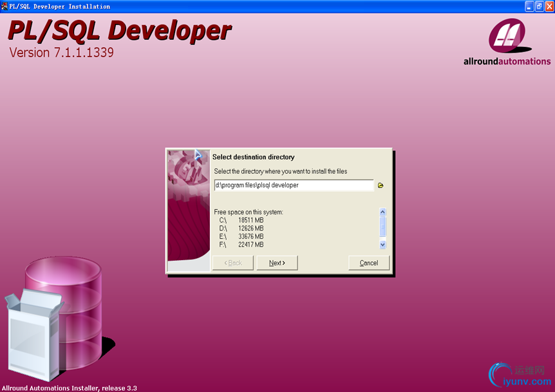Minimize the PL/SQL Developer Installation window
Image resolution: width=555 pixels, height=392 pixels.
point(529,6)
